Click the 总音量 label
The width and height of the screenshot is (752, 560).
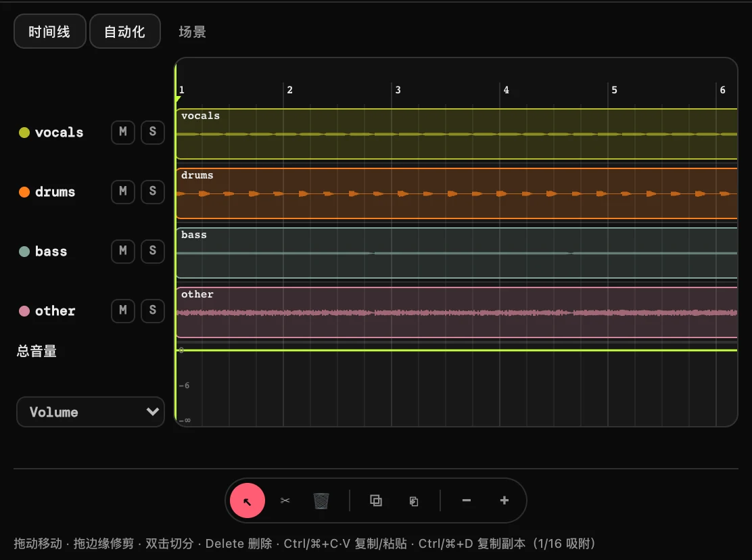click(x=37, y=351)
